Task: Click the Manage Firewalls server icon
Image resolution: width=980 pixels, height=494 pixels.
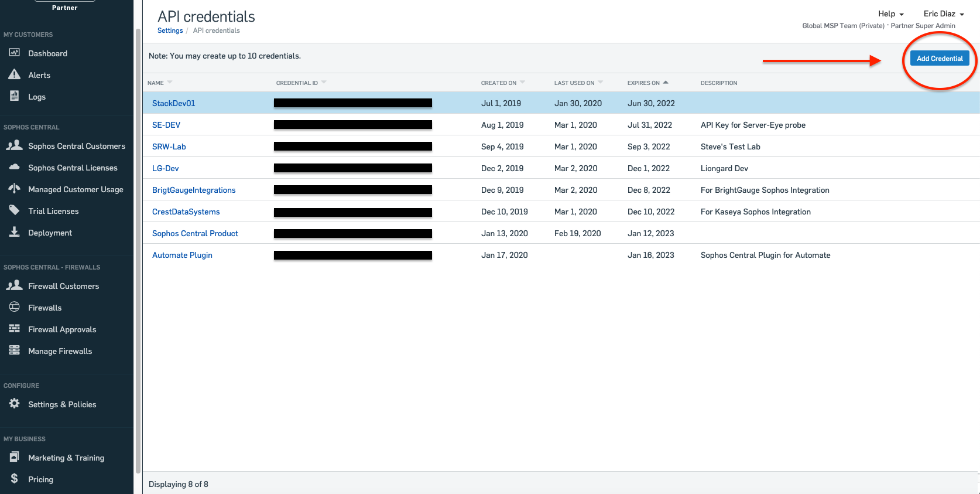Action: point(14,350)
